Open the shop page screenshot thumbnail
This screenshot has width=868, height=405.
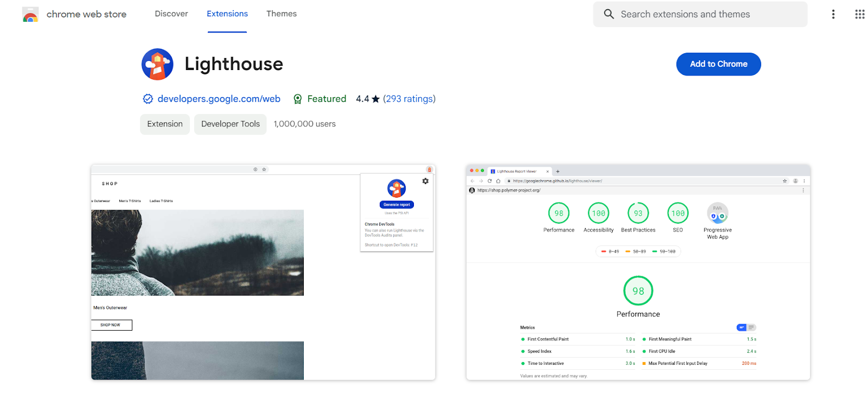coord(263,272)
